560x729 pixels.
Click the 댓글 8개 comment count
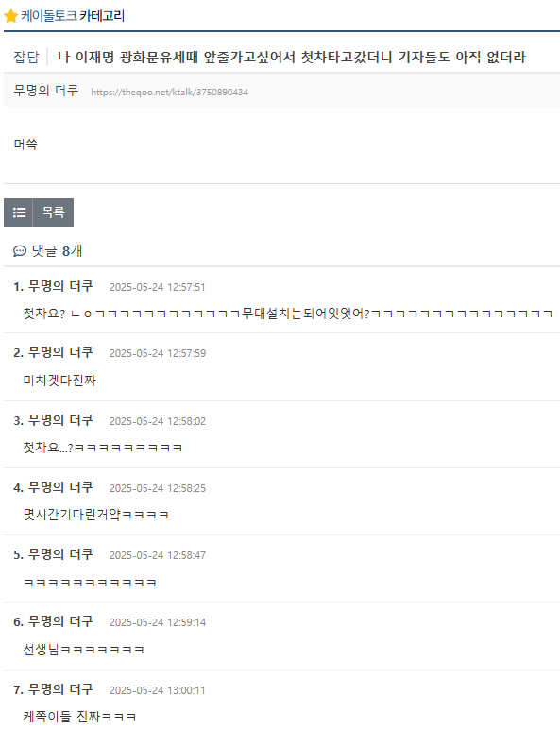(x=57, y=251)
